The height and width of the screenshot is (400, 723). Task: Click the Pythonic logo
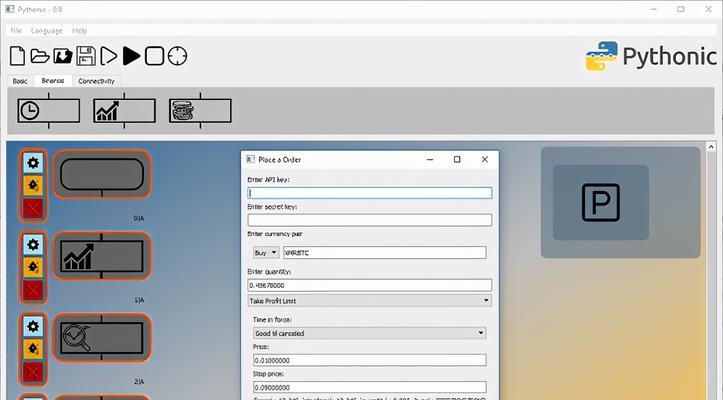coord(651,56)
